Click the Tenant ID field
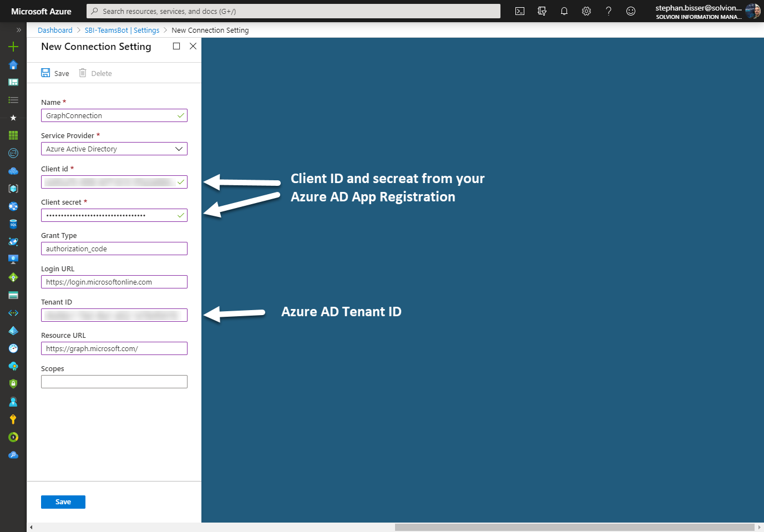Screen dimensions: 764x532 [114, 315]
